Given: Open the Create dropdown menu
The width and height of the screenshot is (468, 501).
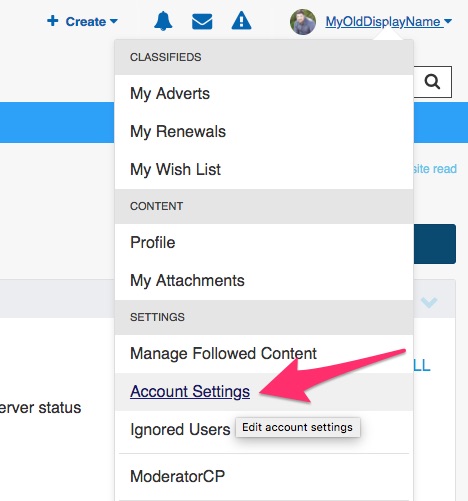Looking at the screenshot, I should point(82,21).
